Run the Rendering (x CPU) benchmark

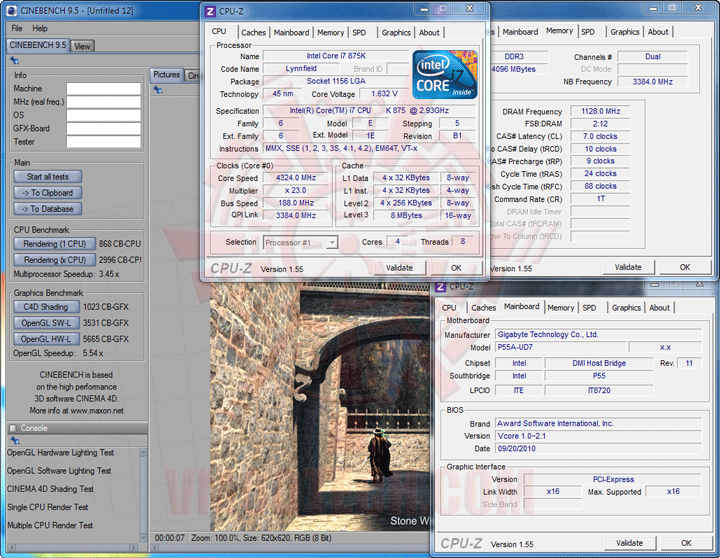tap(54, 260)
